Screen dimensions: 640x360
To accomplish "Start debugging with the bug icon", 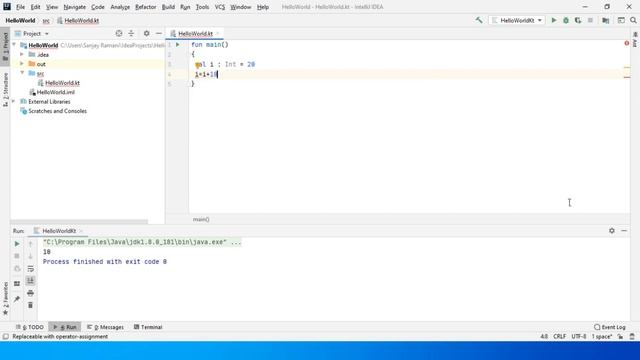I will click(566, 20).
